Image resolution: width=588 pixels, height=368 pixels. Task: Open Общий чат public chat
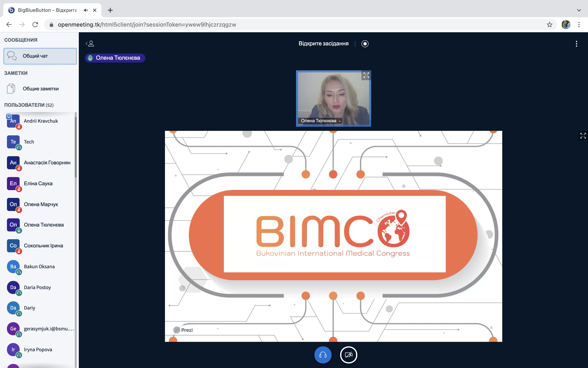40,56
